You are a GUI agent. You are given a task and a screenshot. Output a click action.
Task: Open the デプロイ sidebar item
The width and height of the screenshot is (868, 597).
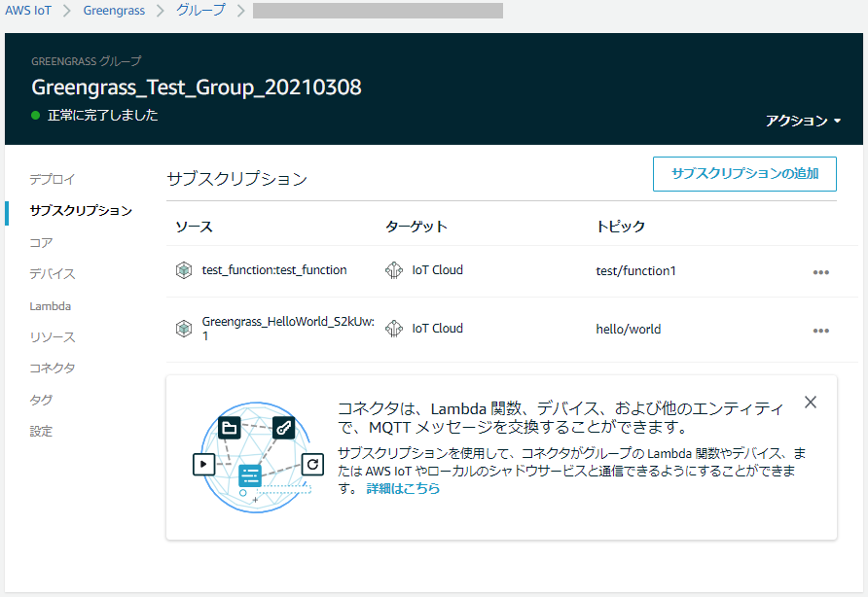[53, 179]
